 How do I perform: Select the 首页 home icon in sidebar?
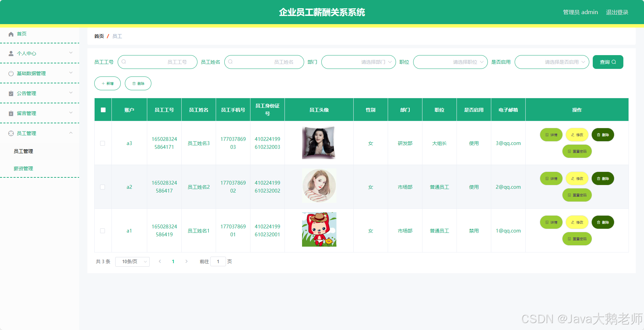tap(11, 34)
